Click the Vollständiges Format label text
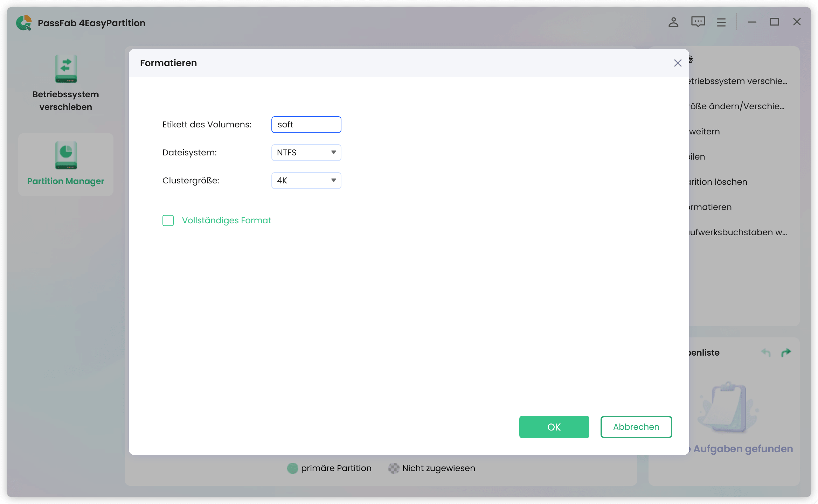This screenshot has height=504, width=818. 226,220
